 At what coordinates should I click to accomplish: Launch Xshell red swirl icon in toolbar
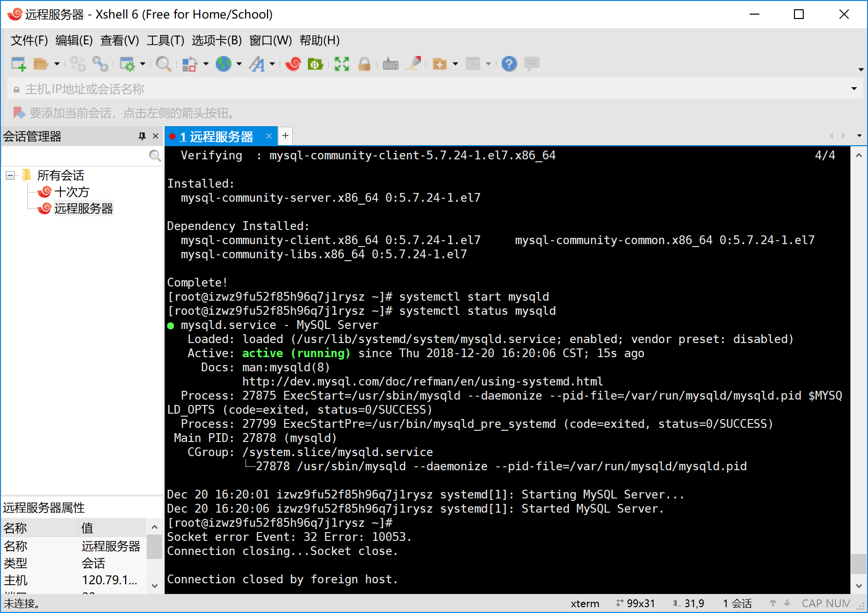click(x=293, y=64)
